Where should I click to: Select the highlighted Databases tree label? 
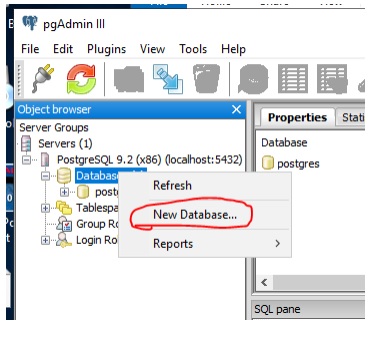click(97, 176)
